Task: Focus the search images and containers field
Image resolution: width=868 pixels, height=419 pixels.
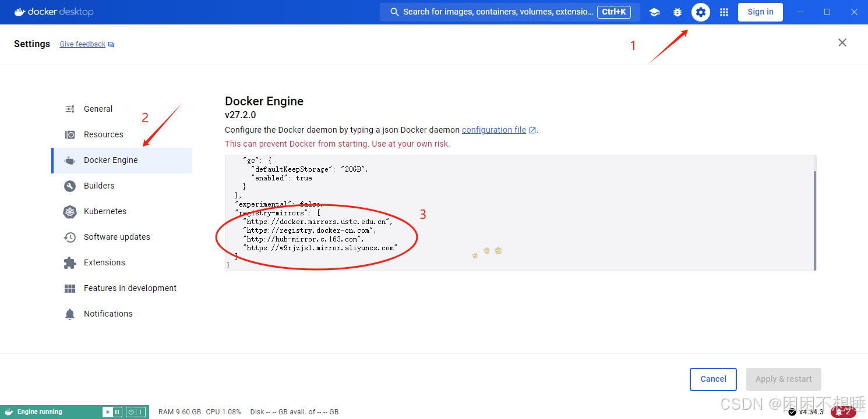Action: coord(510,12)
